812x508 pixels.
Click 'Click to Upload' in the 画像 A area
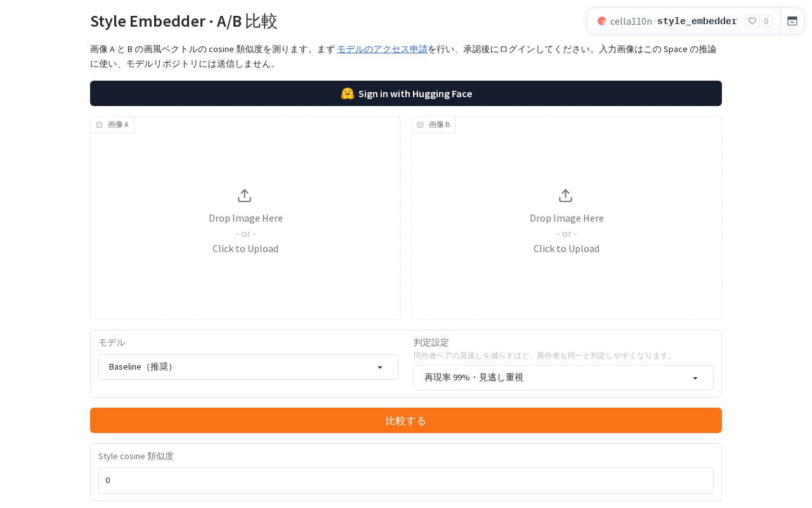tap(246, 248)
